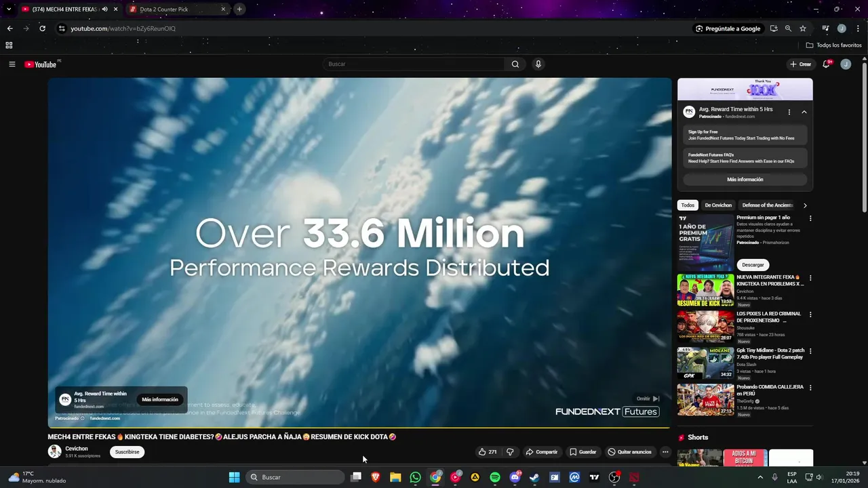The height and width of the screenshot is (488, 868).
Task: Dislike the video with thumbs down
Action: (510, 452)
